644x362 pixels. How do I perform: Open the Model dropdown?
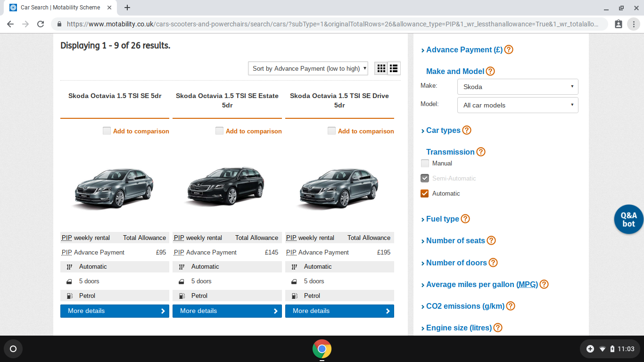click(517, 105)
